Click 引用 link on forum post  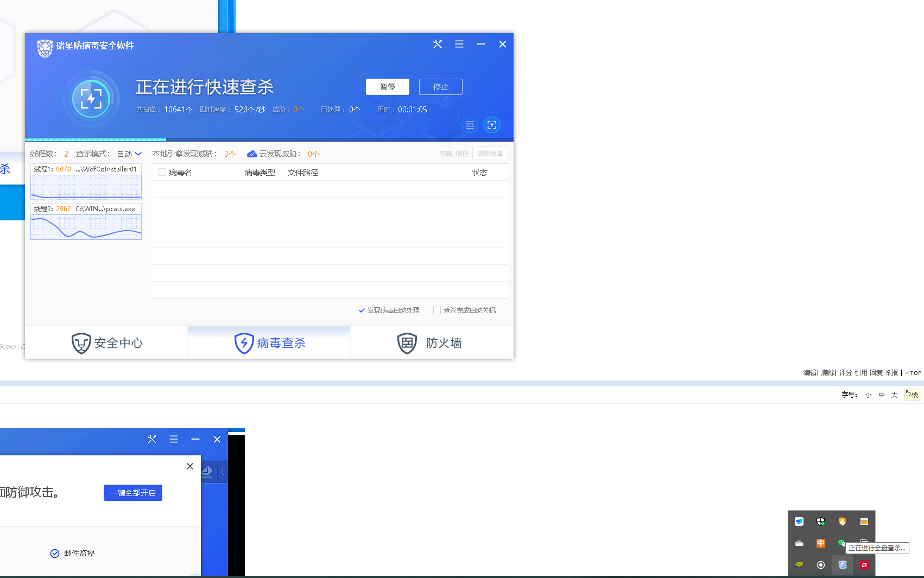[861, 373]
